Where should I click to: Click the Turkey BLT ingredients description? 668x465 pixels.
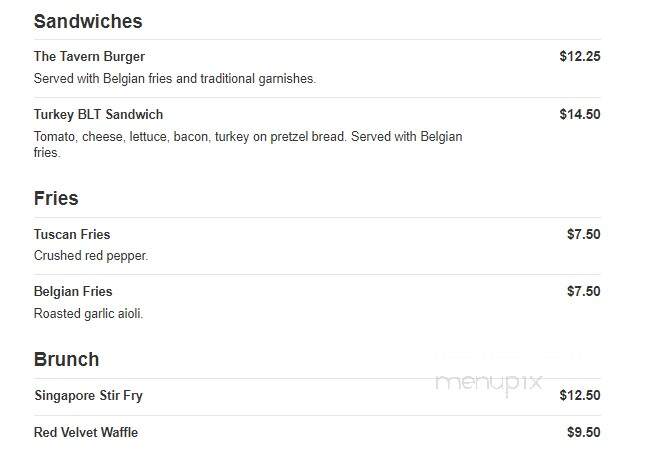(x=248, y=144)
